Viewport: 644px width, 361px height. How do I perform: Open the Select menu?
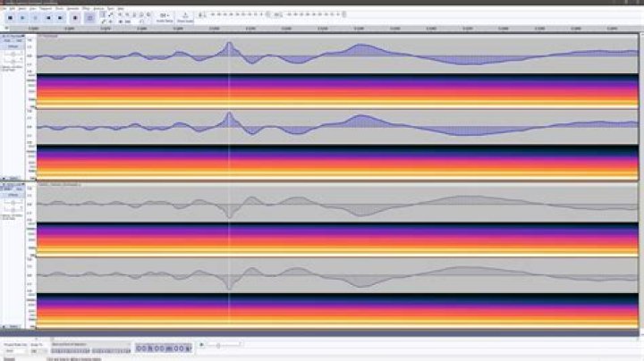point(22,8)
